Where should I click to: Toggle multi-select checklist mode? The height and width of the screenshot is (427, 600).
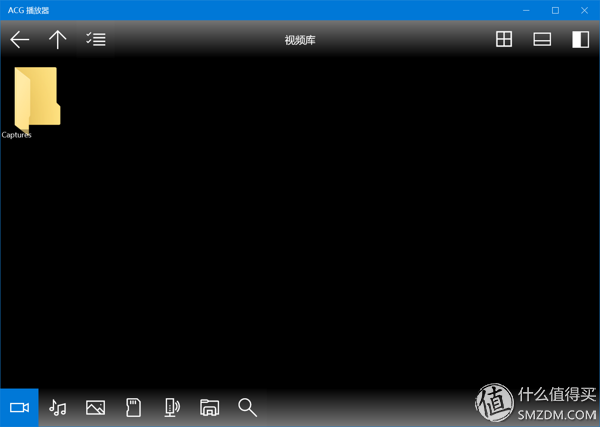coord(96,39)
